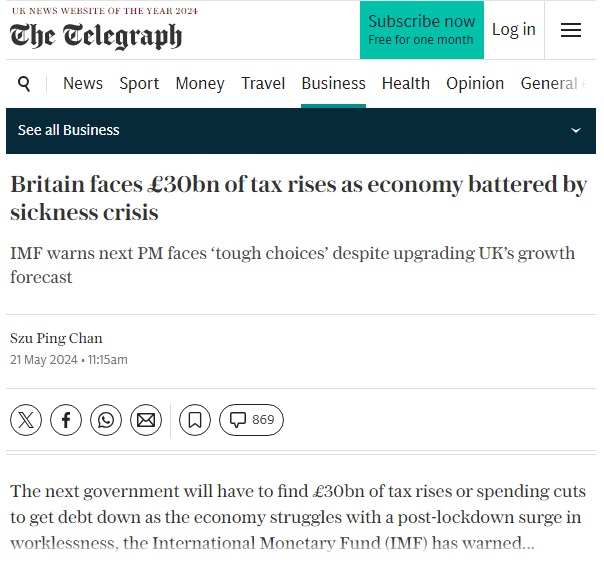
Task: Open the search magnifier icon
Action: click(x=24, y=84)
